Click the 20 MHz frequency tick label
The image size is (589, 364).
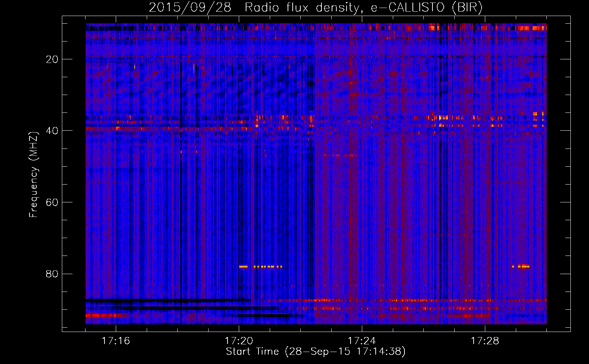(x=52, y=59)
